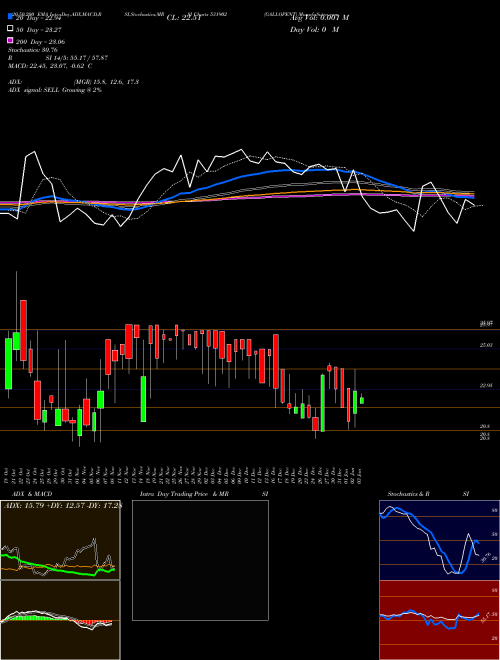The image size is (500, 660).
Task: Click the magenta 200 Day EMA legend swatch
Action: pos(10,40)
